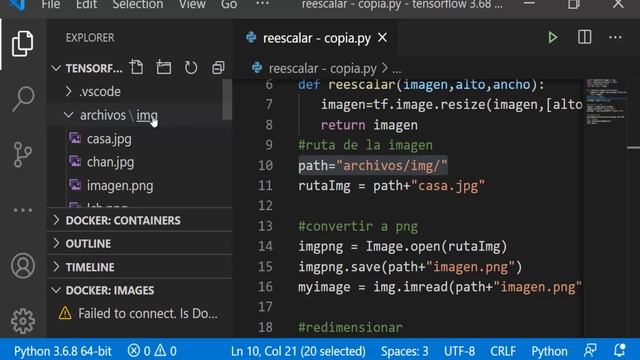
Task: Click reescalar - copia.py in breadcrumb
Action: [x=322, y=68]
